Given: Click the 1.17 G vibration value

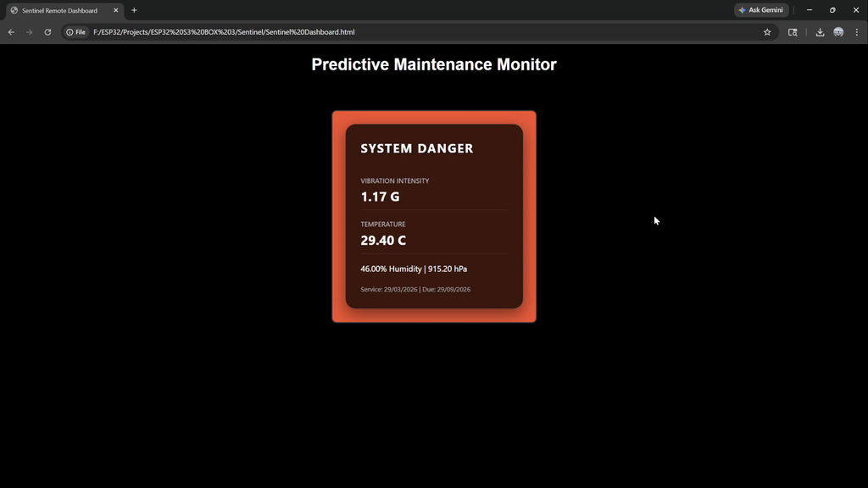Looking at the screenshot, I should [x=380, y=197].
